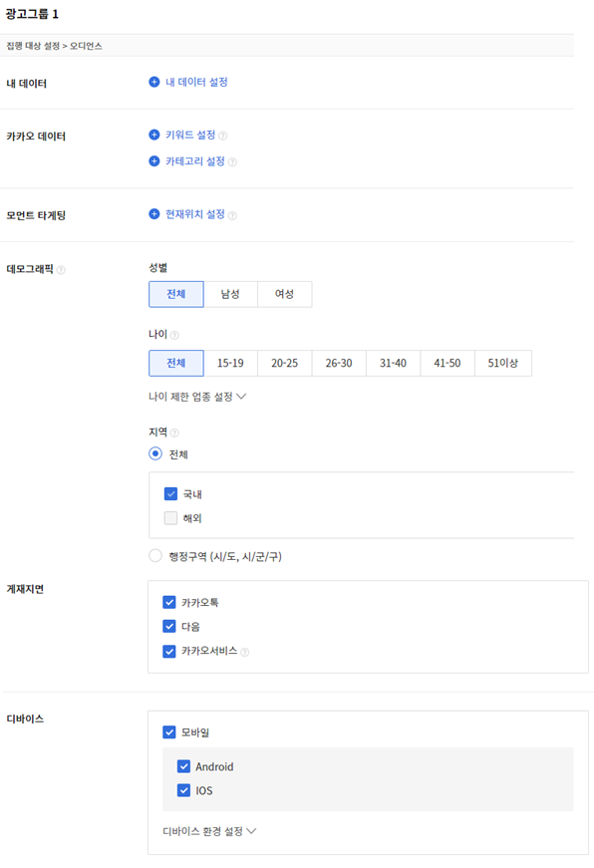Image resolution: width=594 pixels, height=868 pixels.
Task: Click the plus icon beside 키워드 설정
Action: pos(154,135)
